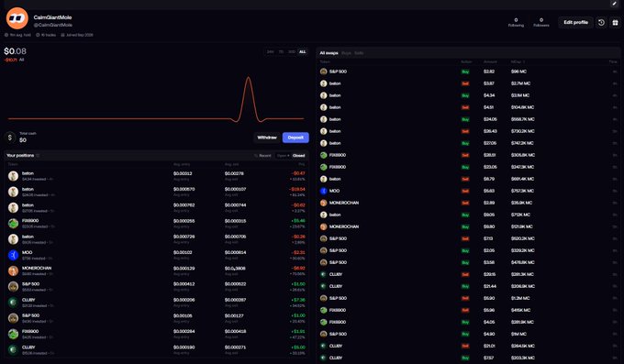Image resolution: width=624 pixels, height=364 pixels.
Task: Click the MONEROCHAN $9.80 swap row
Action: click(469, 226)
